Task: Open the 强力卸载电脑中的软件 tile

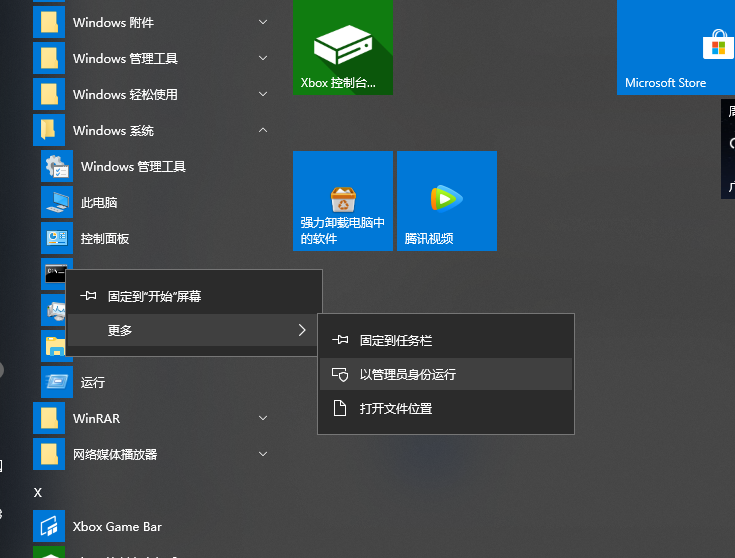Action: click(343, 201)
